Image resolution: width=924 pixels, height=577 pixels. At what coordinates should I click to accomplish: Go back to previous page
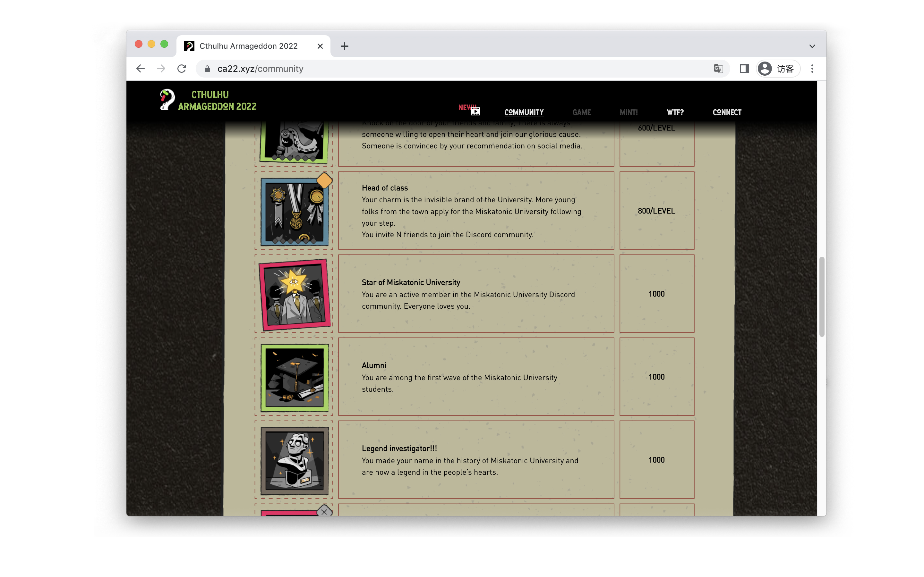click(x=141, y=69)
